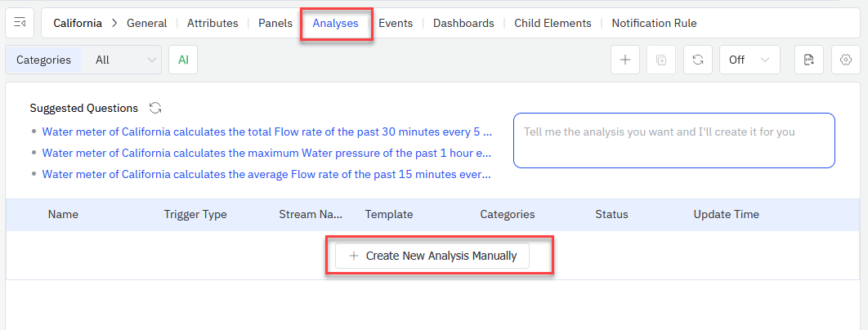
Task: Refresh the analyses list in toolbar
Action: pos(697,60)
